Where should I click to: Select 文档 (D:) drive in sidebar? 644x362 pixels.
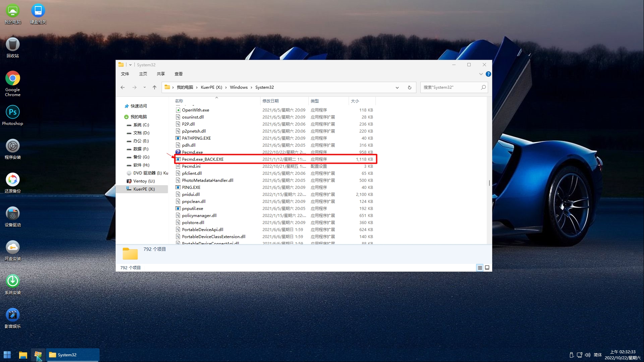[x=141, y=133]
